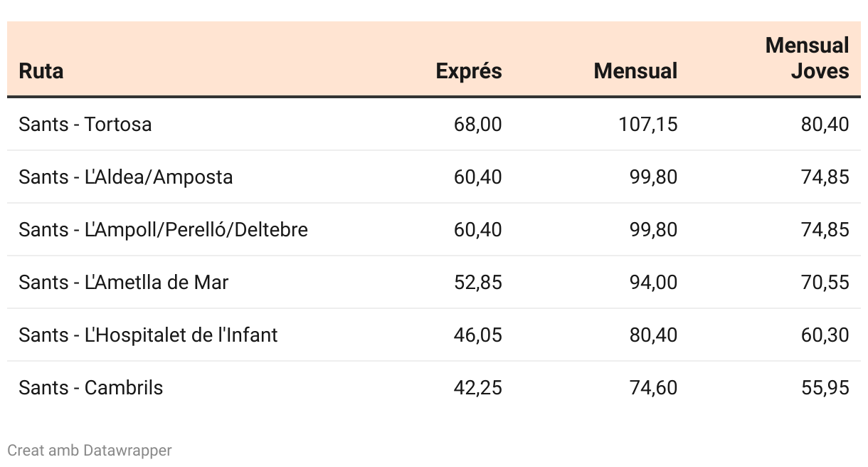Click the Cambrils Mensual Joves price 55,95
Viewport: 868px width, 467px height.
(x=825, y=388)
